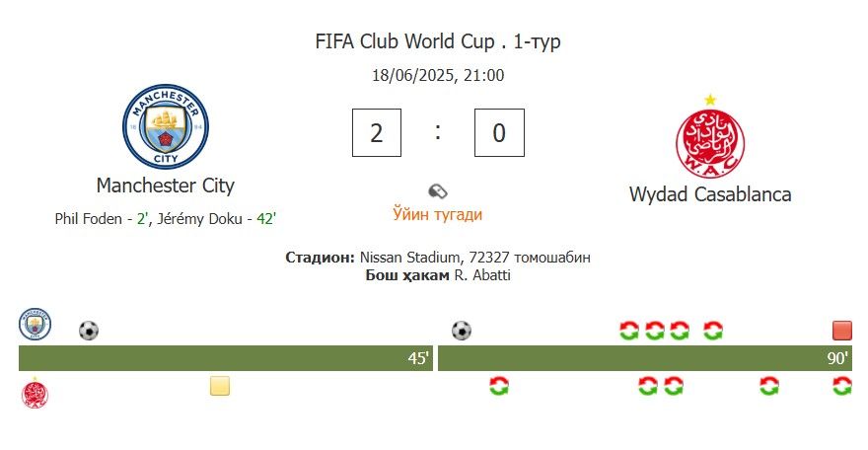Click small Manchester City logo beside timeline
This screenshot has width=868, height=450.
pos(35,325)
